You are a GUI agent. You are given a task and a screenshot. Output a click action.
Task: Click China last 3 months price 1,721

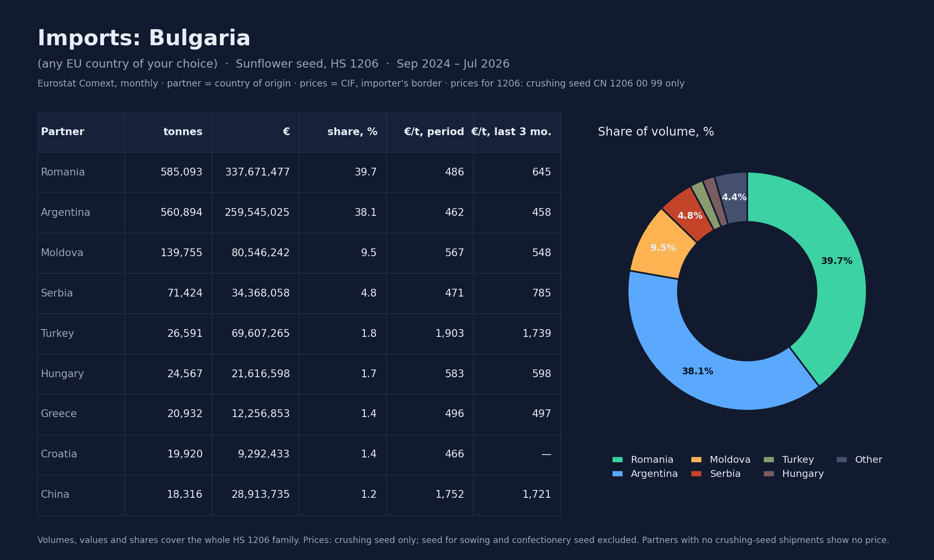click(537, 495)
